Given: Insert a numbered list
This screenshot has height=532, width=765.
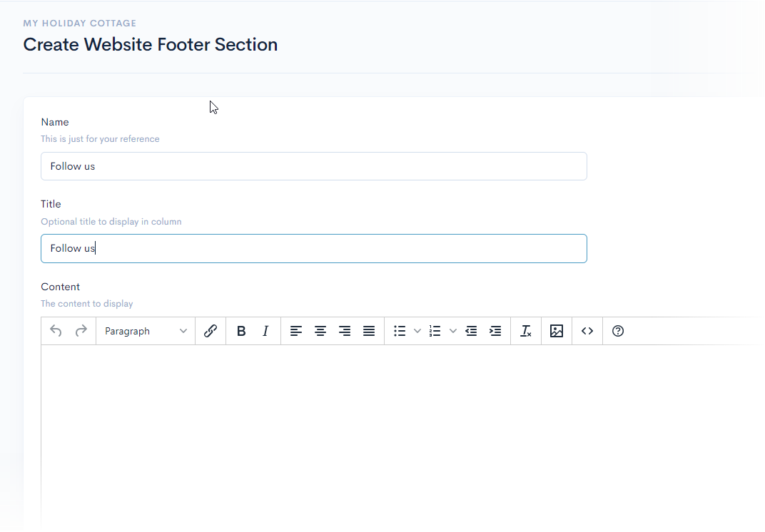Looking at the screenshot, I should (x=435, y=331).
